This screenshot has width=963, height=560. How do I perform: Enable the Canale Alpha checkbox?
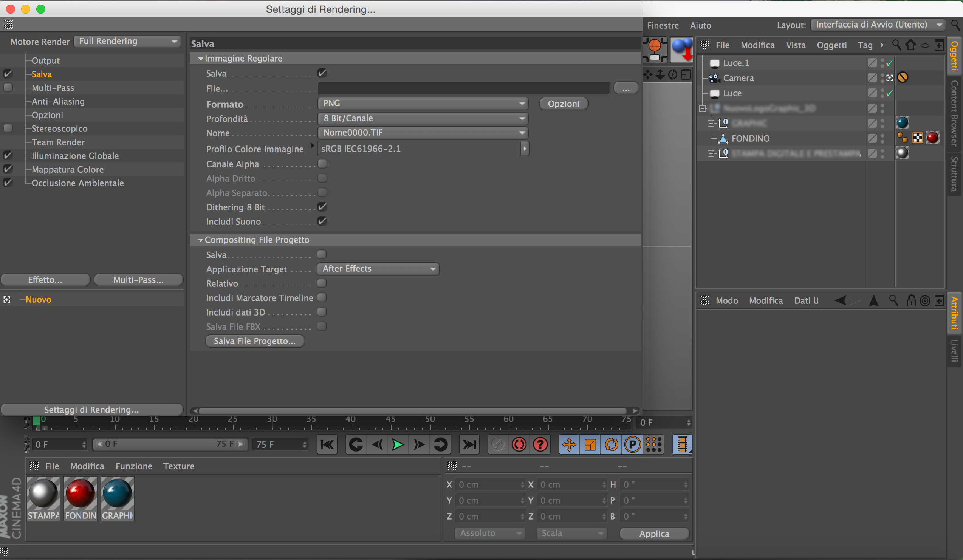(322, 164)
